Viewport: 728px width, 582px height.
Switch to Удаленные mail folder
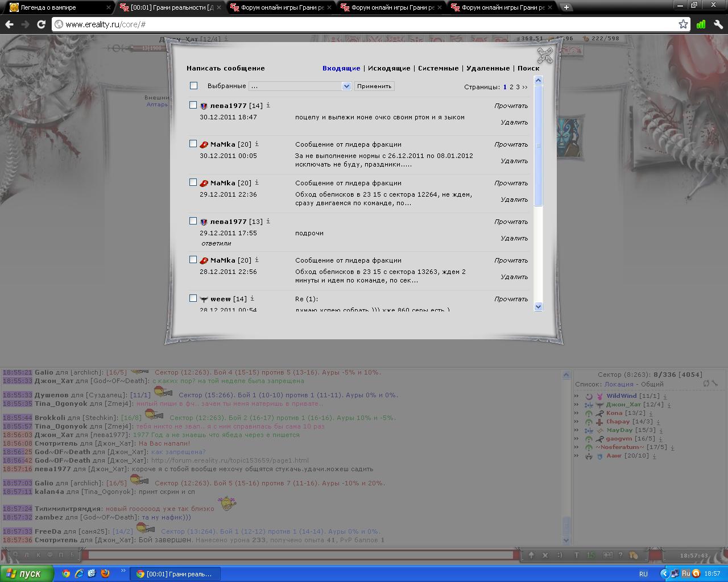(488, 68)
